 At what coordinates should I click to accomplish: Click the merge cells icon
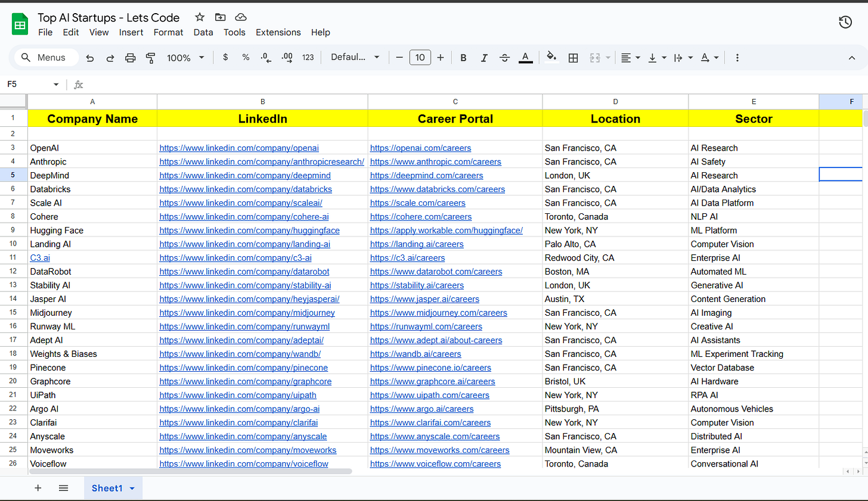coord(595,58)
